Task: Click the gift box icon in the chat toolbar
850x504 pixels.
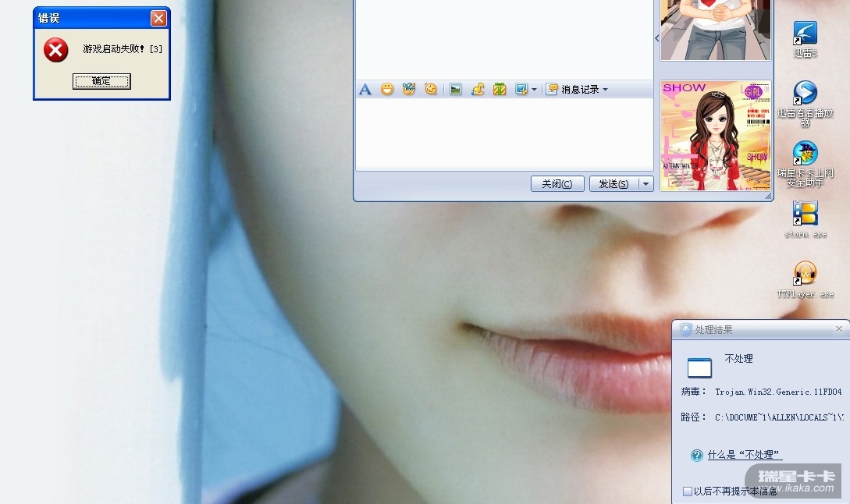Action: point(500,90)
